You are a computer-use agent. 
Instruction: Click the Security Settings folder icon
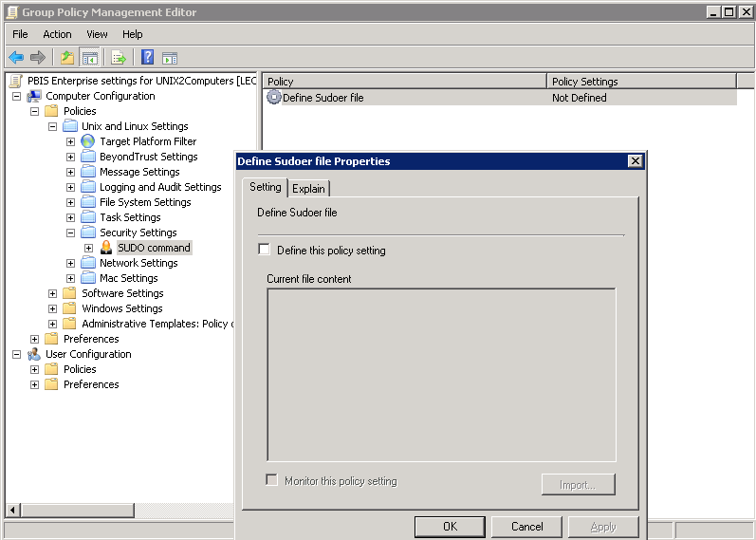click(88, 233)
